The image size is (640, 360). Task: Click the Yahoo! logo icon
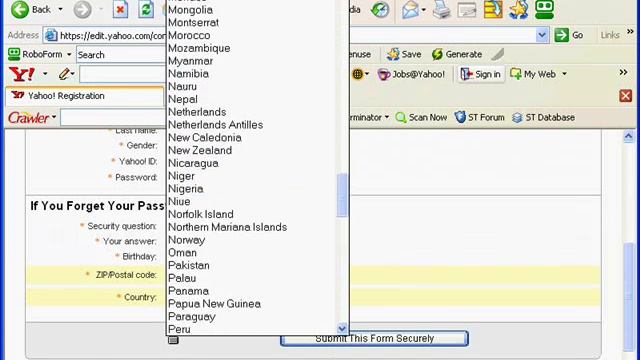(x=22, y=74)
